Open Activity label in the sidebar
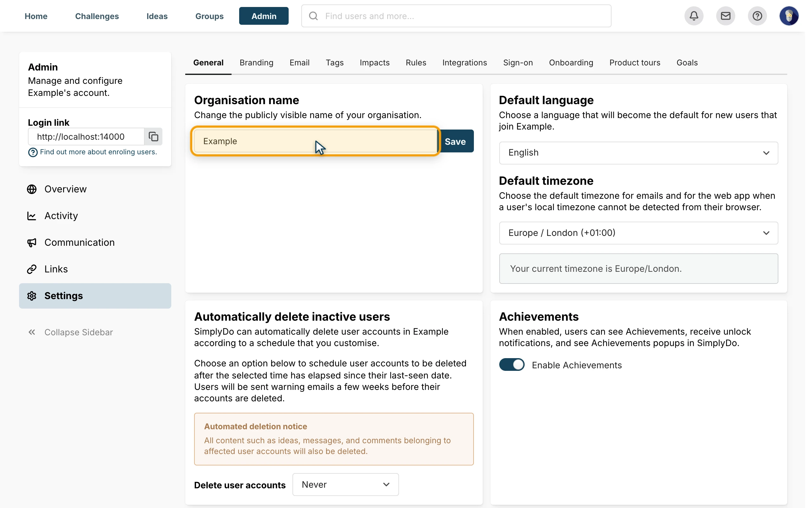This screenshot has height=508, width=812. [x=61, y=216]
